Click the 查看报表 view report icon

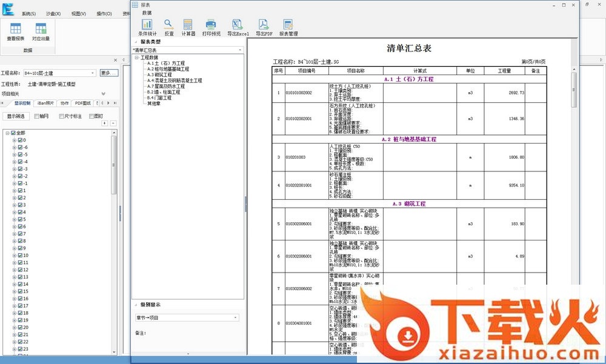point(16,31)
